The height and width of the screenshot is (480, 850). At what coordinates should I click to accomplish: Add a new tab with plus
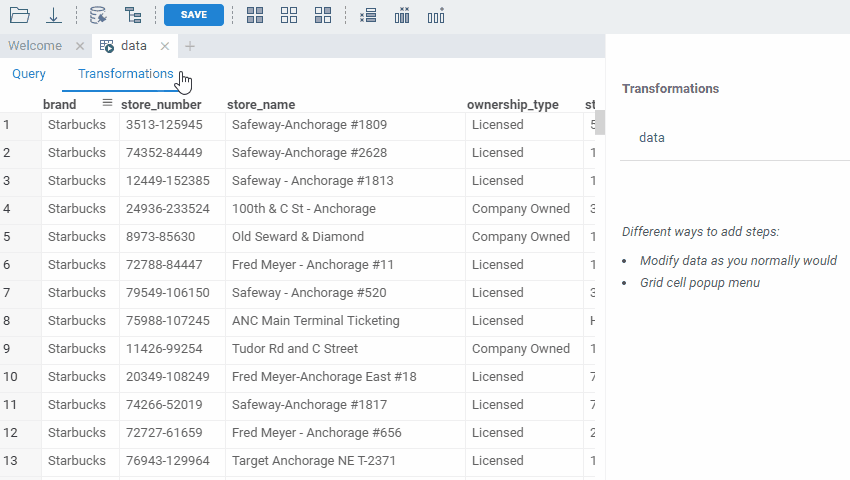pyautogui.click(x=189, y=46)
